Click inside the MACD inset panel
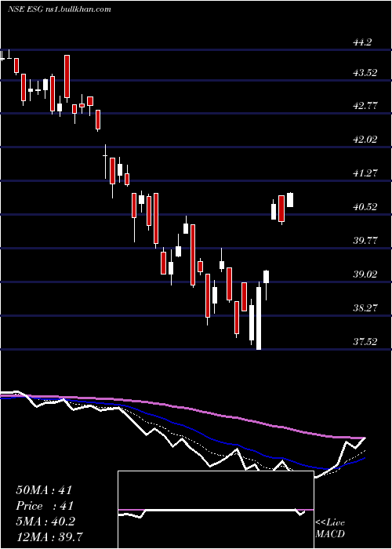The height and width of the screenshot is (549, 392). [x=216, y=510]
